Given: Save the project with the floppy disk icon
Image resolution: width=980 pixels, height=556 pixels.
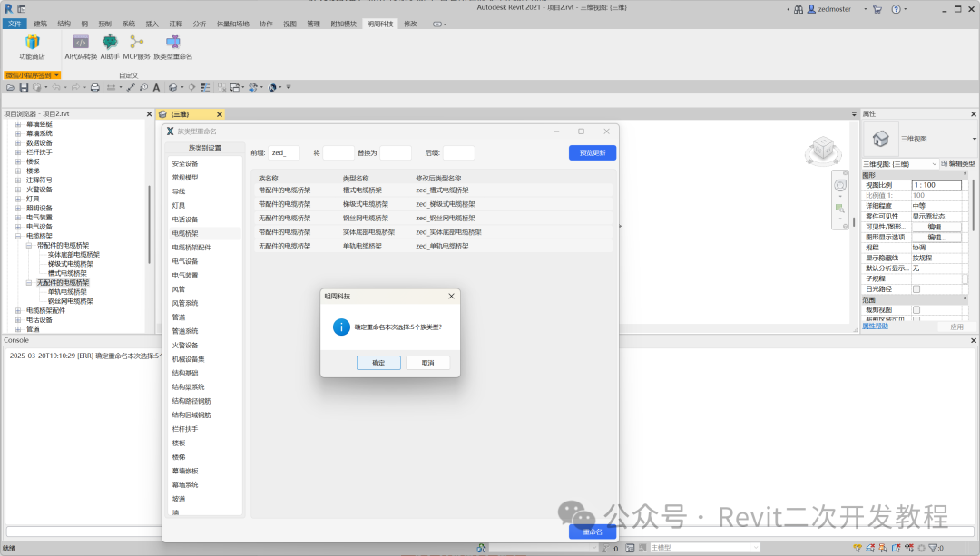Looking at the screenshot, I should [24, 87].
